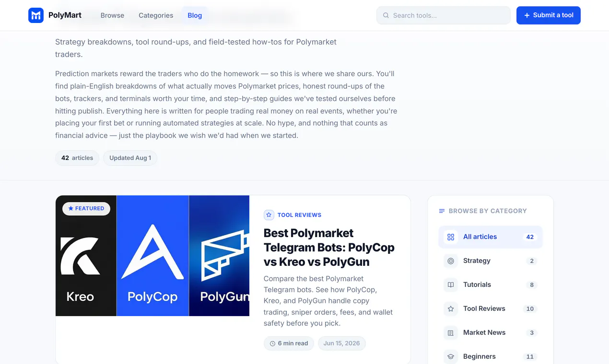Image resolution: width=609 pixels, height=364 pixels.
Task: Click the tagline starting Strategy breakdowns
Action: tap(196, 48)
